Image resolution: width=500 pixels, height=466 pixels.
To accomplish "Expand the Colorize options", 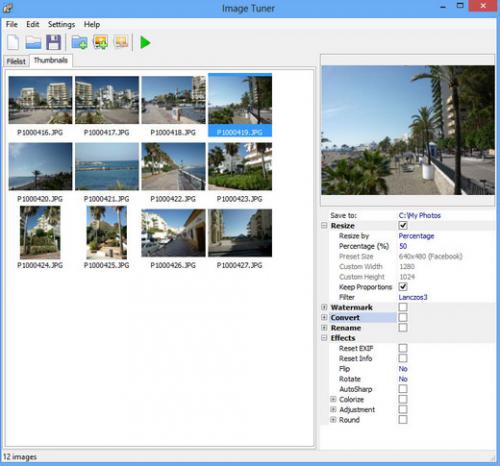I will pos(333,399).
